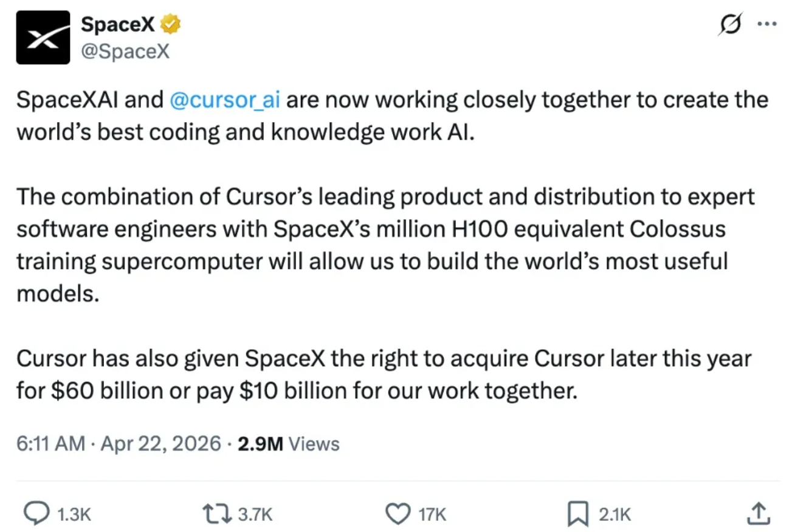View the 2.9M Views analytics
This screenshot has width=792, height=532.
click(288, 443)
